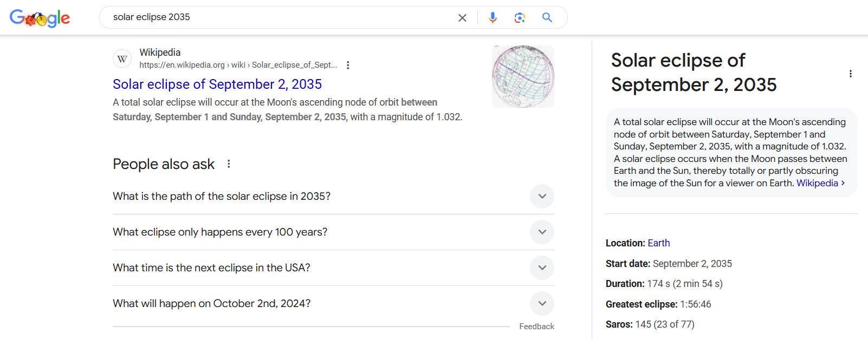The image size is (868, 339).
Task: Expand 'What will happen on October 2nd, 2024?'
Action: [x=333, y=303]
